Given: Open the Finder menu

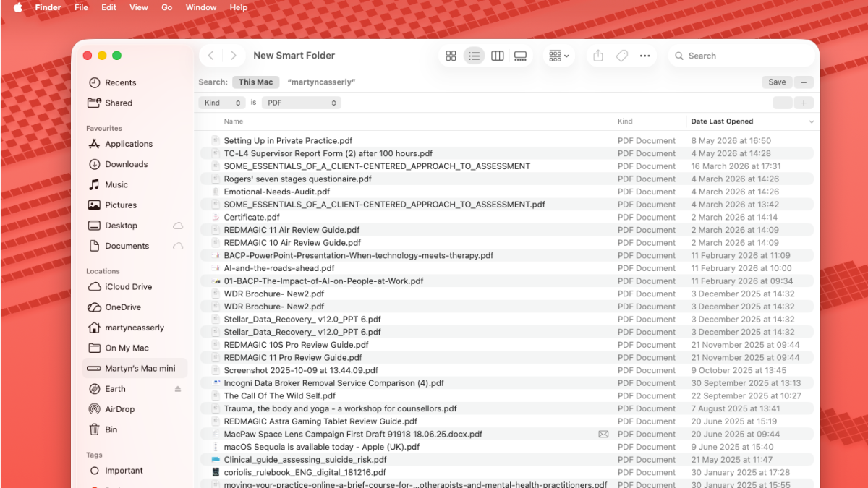Looking at the screenshot, I should (48, 7).
